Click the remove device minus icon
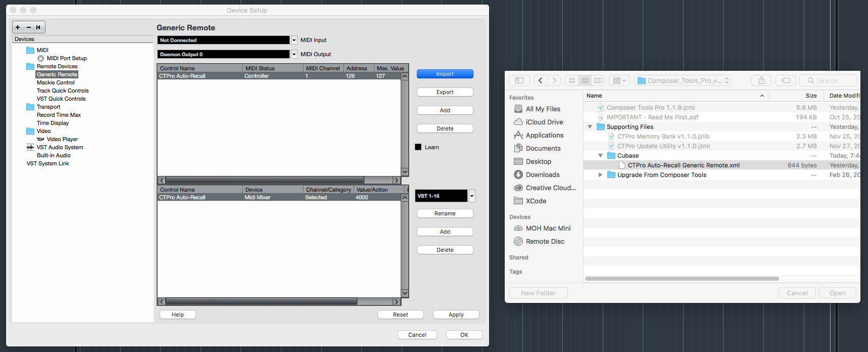The height and width of the screenshot is (352, 868). pyautogui.click(x=29, y=27)
